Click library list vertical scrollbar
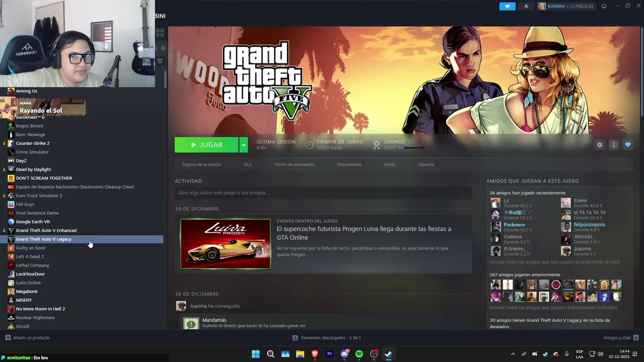 click(166, 79)
